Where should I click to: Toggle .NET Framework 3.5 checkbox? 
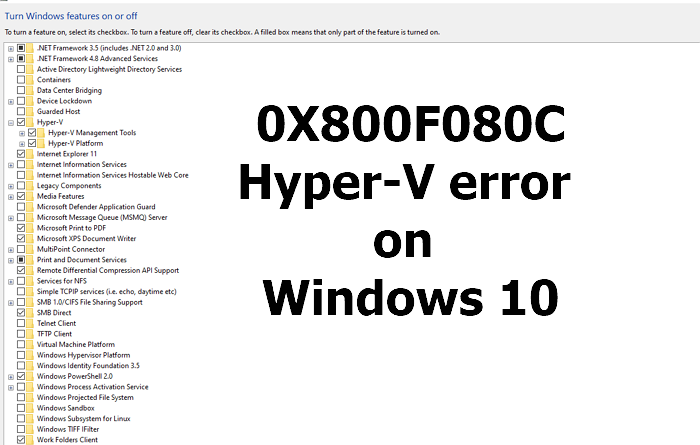pyautogui.click(x=21, y=48)
